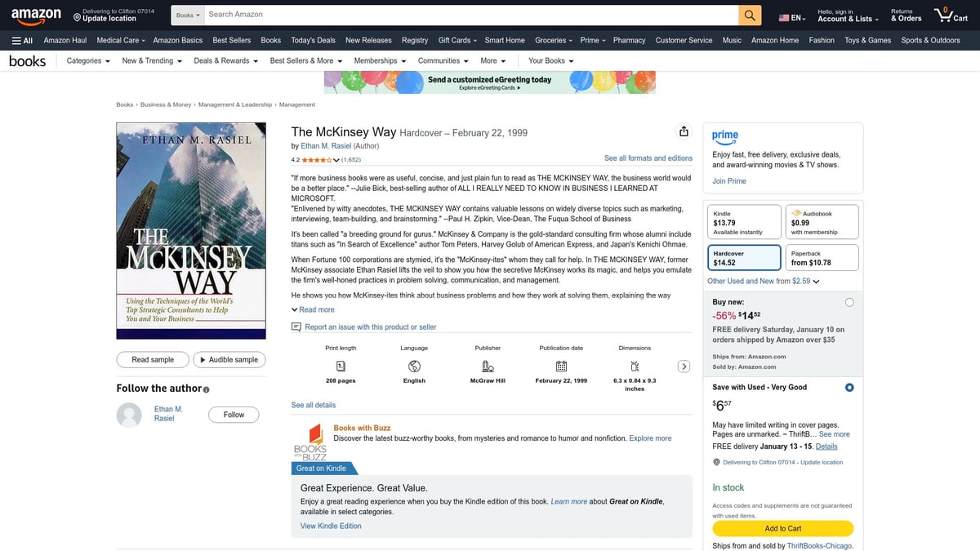Click the share icon beside the book title
The width and height of the screenshot is (980, 551).
(x=684, y=131)
